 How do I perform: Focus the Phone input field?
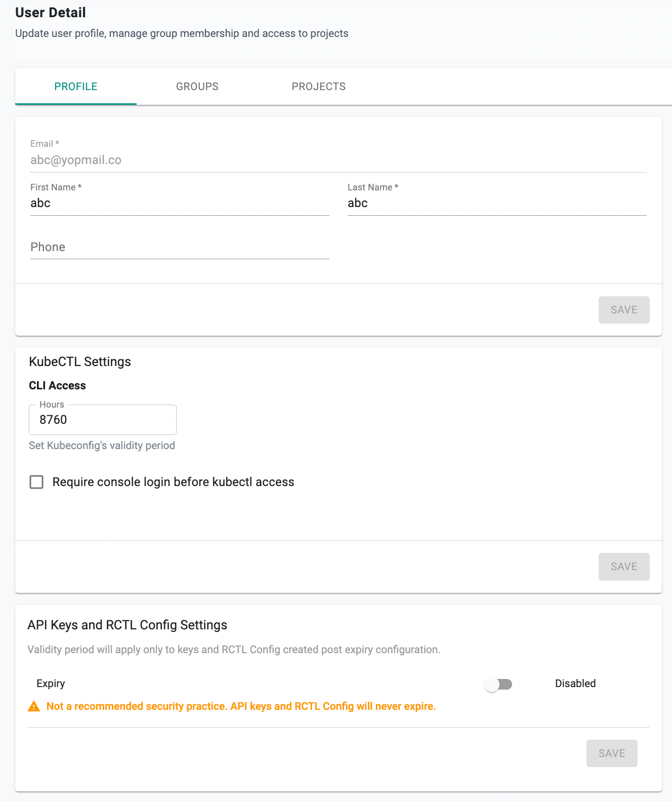pos(180,247)
